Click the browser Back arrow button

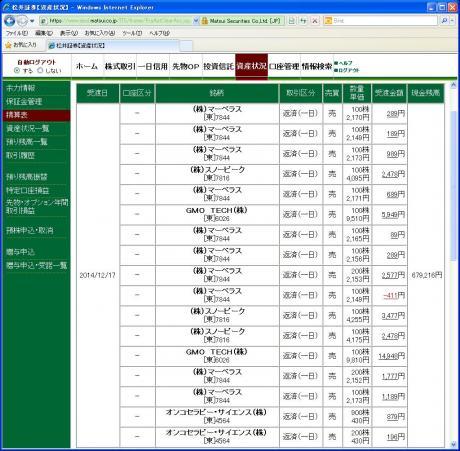coord(9,21)
